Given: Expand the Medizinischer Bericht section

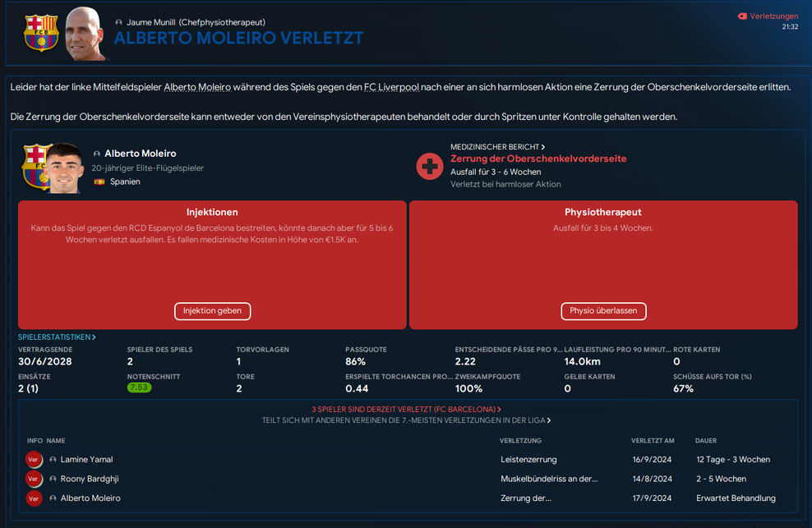Looking at the screenshot, I should pyautogui.click(x=497, y=147).
